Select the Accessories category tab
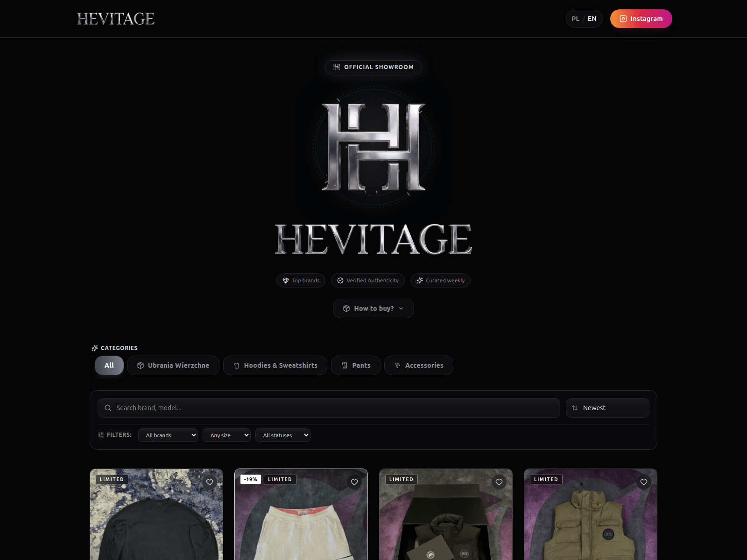This screenshot has height=560, width=747. pos(419,365)
